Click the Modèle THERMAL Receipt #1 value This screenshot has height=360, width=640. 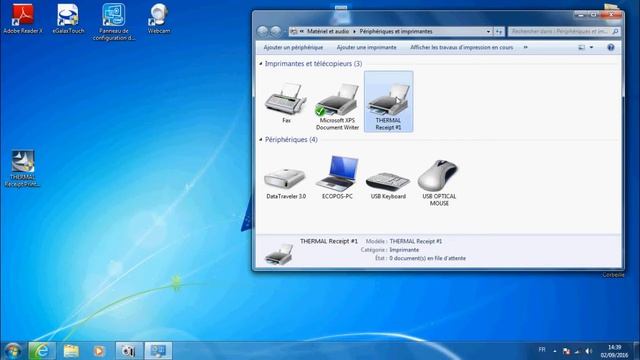416,241
